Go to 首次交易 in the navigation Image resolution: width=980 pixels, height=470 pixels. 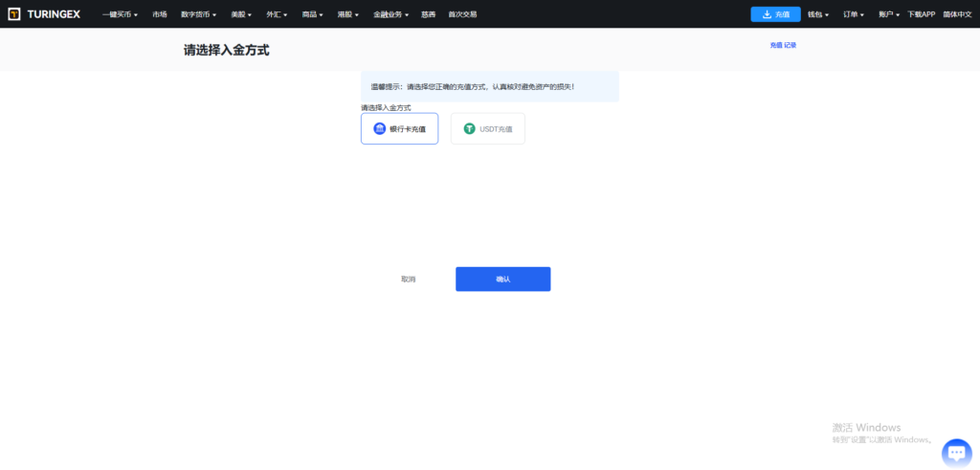point(462,14)
